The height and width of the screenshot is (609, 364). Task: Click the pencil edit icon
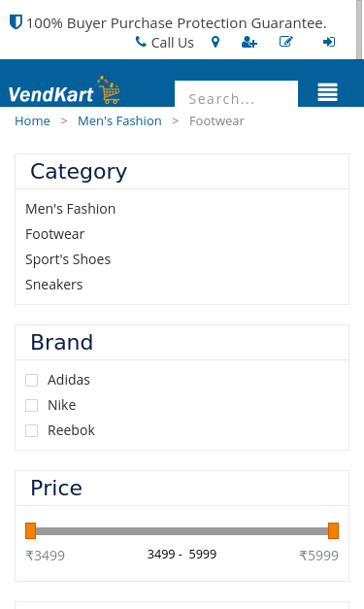tap(286, 42)
